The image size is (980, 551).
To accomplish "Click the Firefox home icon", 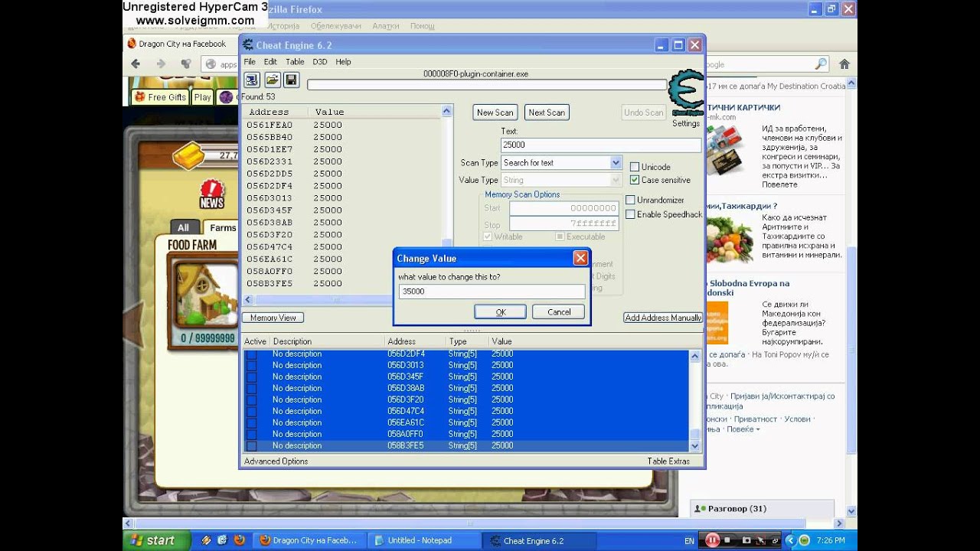I will tap(844, 64).
